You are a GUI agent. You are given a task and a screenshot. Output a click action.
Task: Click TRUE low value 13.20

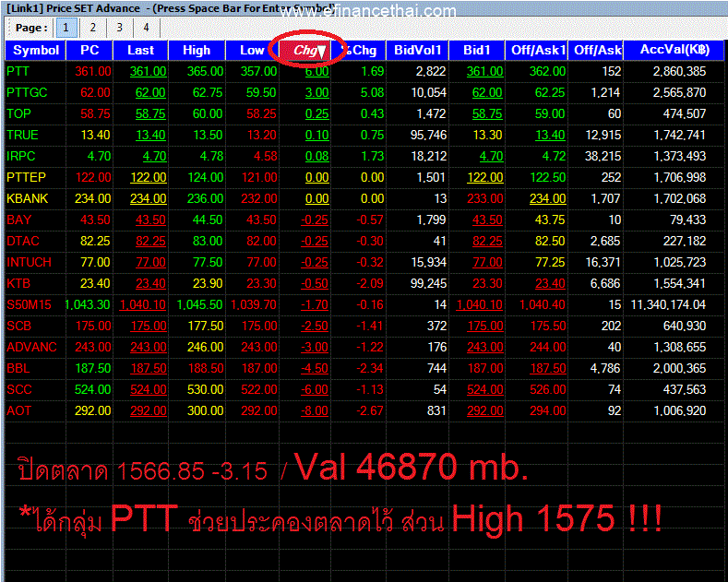(261, 135)
